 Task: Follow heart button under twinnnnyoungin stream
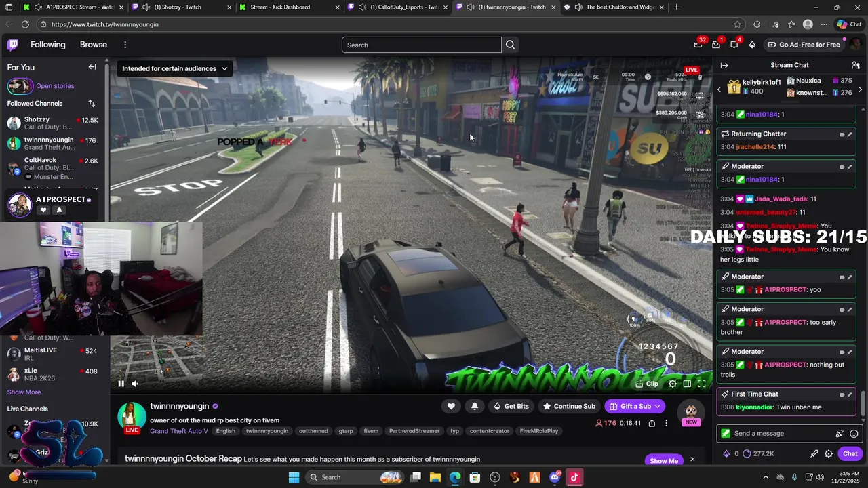(451, 406)
